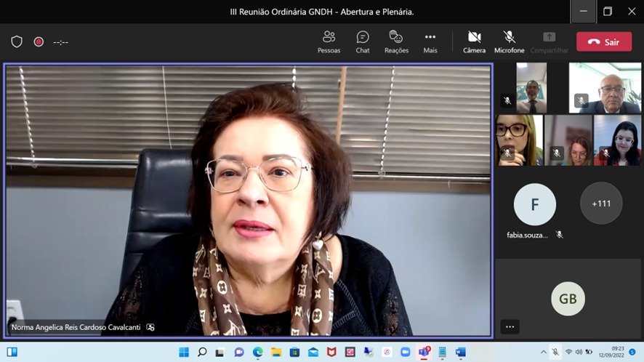Open the Pessoas participants panel

(329, 41)
